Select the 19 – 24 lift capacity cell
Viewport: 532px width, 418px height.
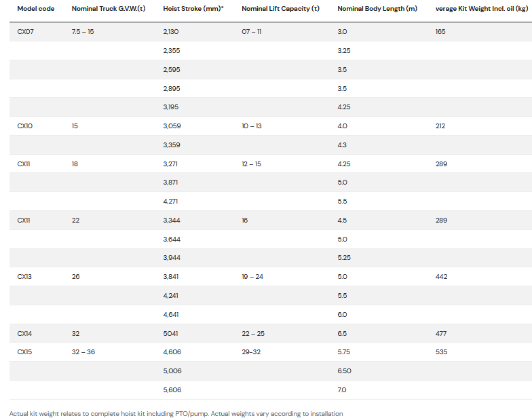252,277
